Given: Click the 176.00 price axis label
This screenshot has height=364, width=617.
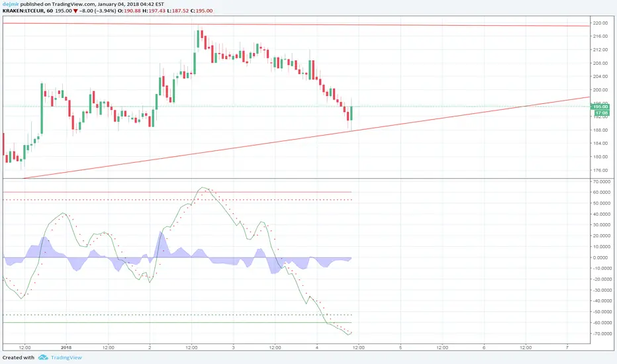Looking at the screenshot, I should (600, 170).
